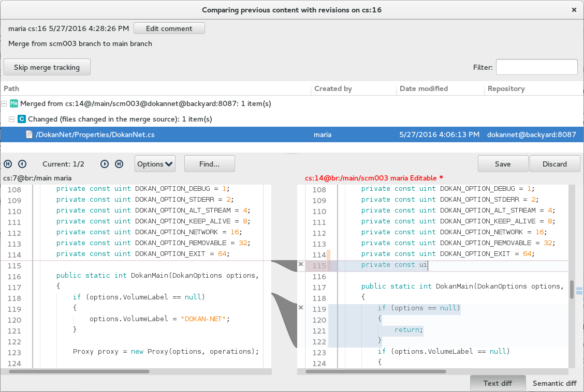Go to next difference navigation icon

click(105, 164)
